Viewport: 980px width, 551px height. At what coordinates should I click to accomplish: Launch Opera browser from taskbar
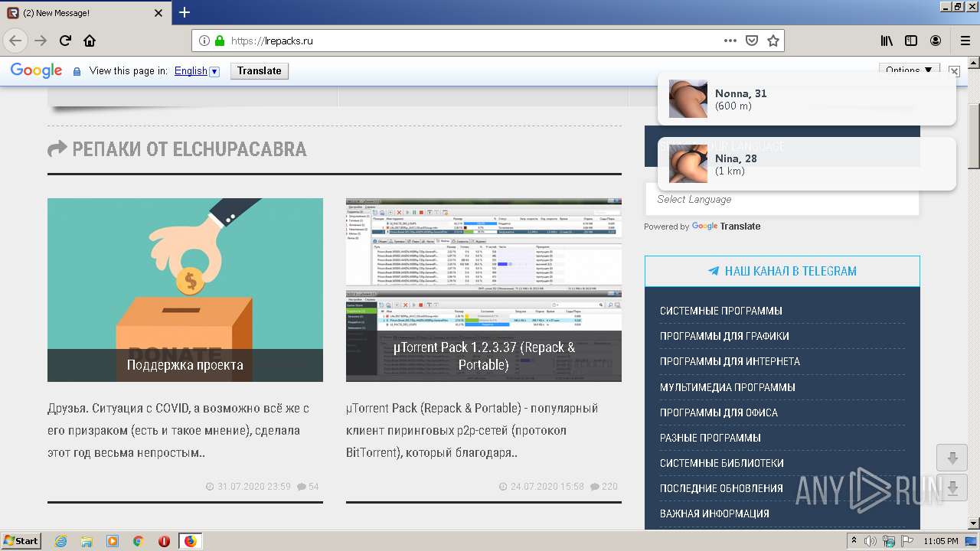[164, 541]
